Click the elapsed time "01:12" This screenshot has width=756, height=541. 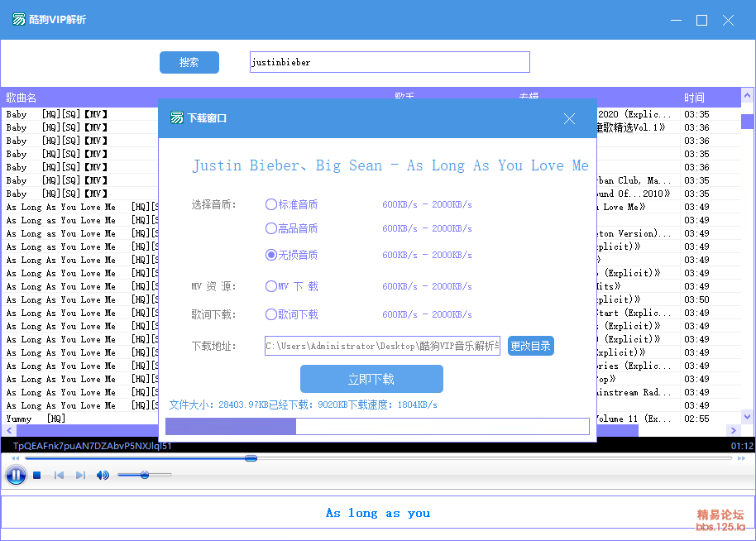[742, 446]
